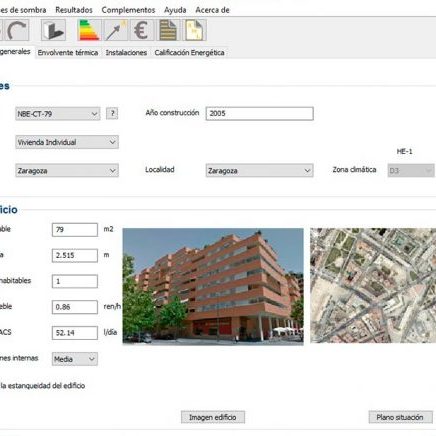Click the striped report document icon
The image size is (436, 436).
click(x=168, y=30)
